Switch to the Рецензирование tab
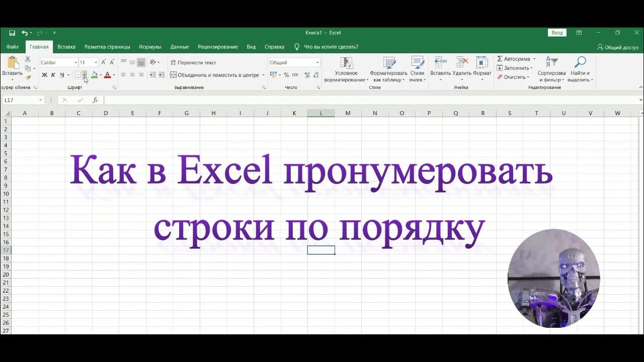Viewport: 644px width, 362px height. pyautogui.click(x=218, y=47)
